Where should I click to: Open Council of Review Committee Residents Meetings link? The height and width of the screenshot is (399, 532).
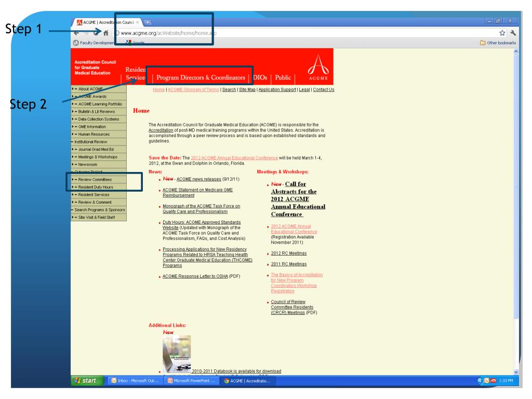point(292,307)
